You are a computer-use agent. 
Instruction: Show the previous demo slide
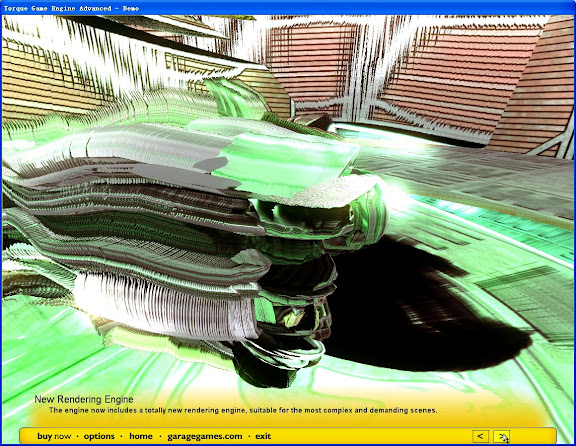click(480, 436)
